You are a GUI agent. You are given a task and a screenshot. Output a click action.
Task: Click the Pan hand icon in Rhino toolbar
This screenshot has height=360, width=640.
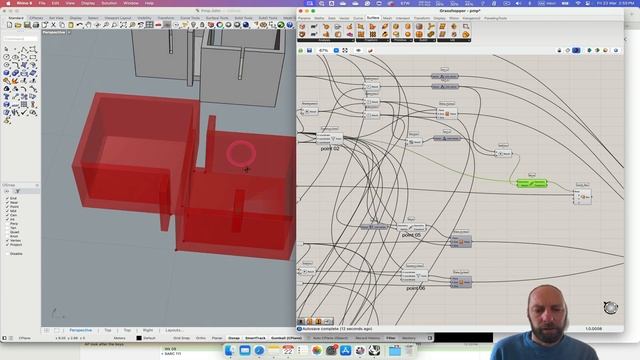pyautogui.click(x=88, y=25)
